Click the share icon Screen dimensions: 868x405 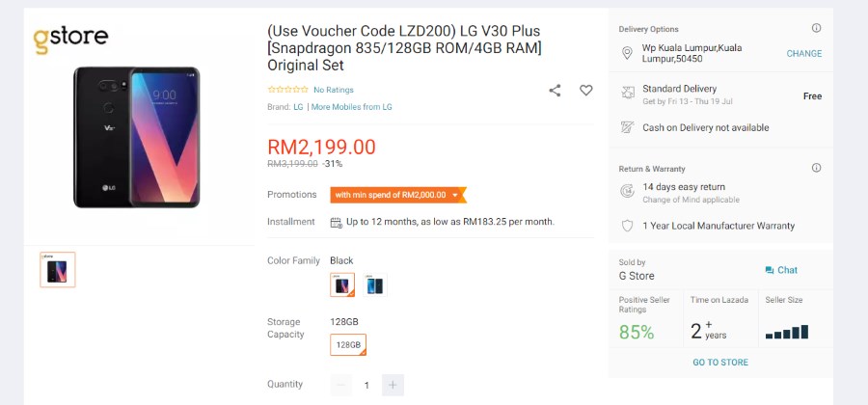(x=555, y=91)
